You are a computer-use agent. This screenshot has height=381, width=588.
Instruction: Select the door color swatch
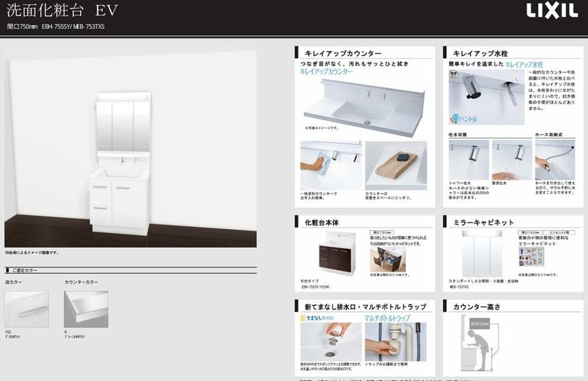coord(26,309)
